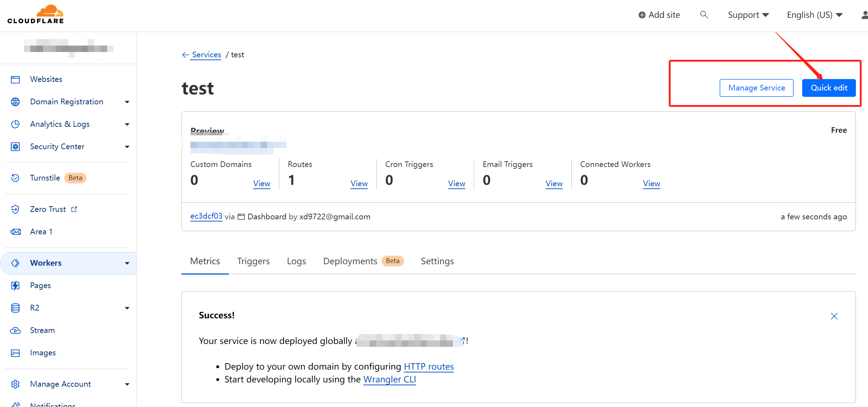Click the Workers diamond icon
Screen dimensions: 868x407
tap(15, 263)
